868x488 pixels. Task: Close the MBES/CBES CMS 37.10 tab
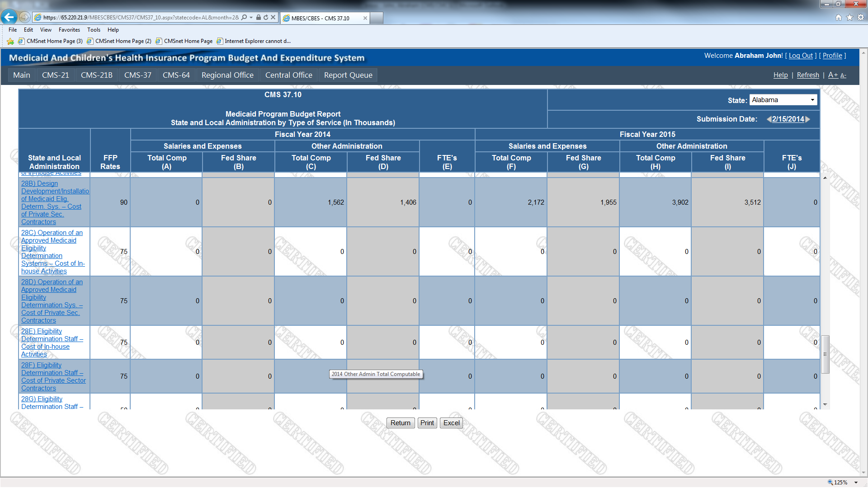(x=365, y=18)
